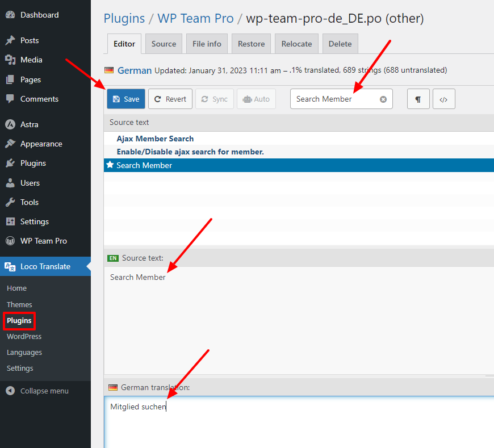Click the Tools wrench icon
This screenshot has width=494, height=448.
point(10,202)
